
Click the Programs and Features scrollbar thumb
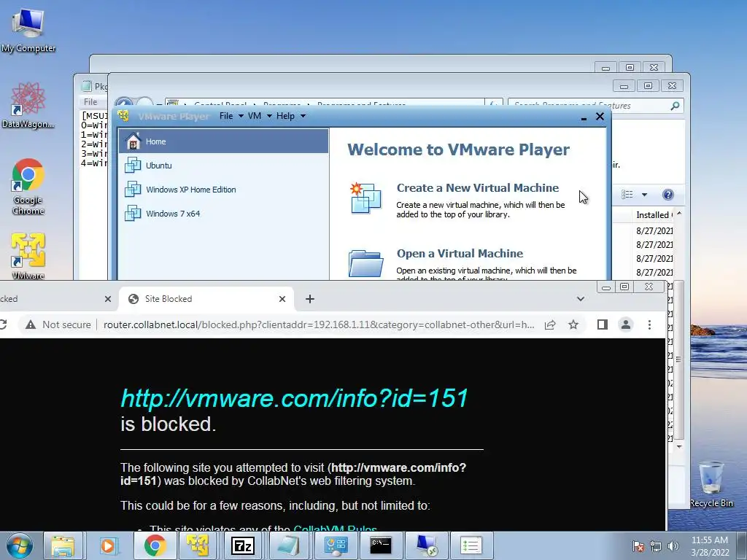tap(679, 359)
